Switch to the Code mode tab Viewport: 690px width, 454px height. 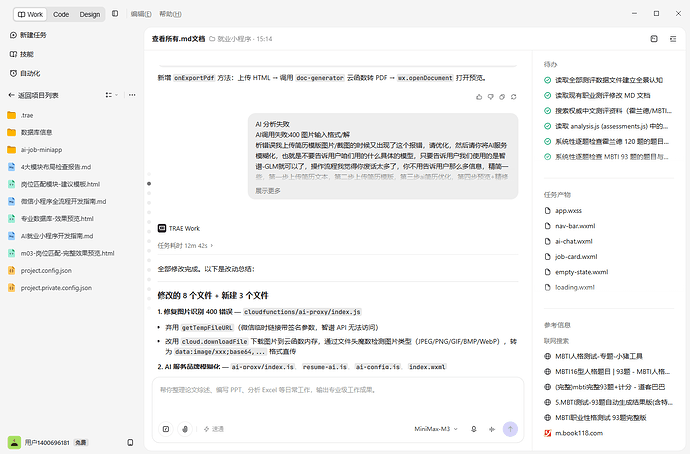tap(61, 14)
